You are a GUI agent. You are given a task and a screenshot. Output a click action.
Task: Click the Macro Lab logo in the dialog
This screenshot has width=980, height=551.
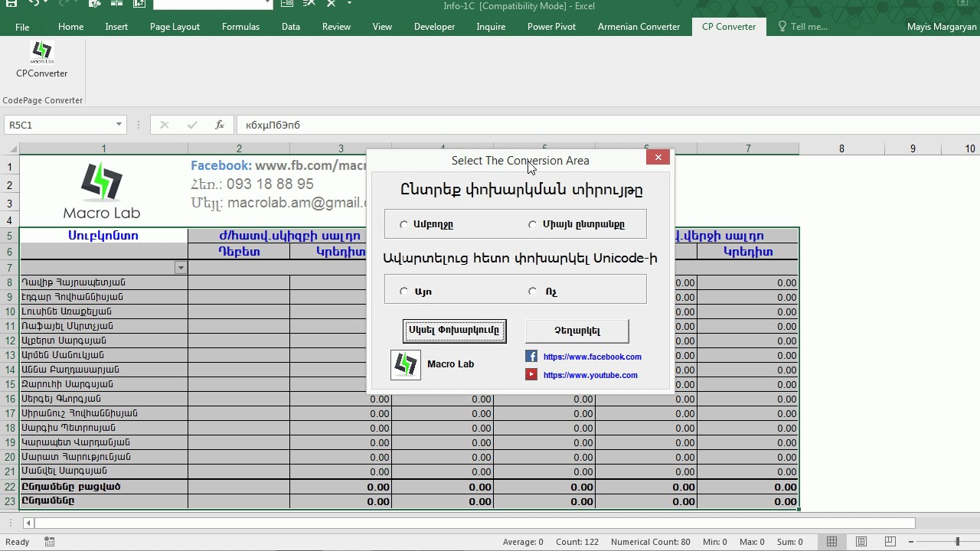406,364
